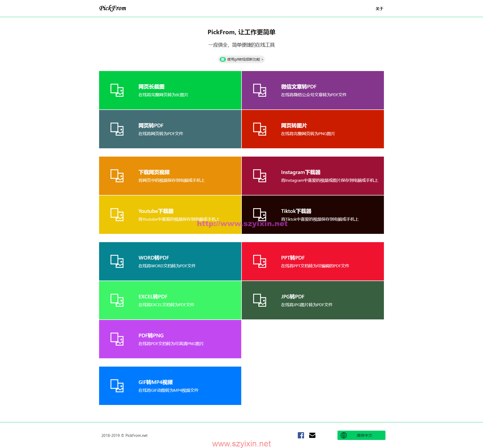Click the 2018-2019 © PickFrom.net copyright text
The height and width of the screenshot is (448, 483).
[x=125, y=436]
